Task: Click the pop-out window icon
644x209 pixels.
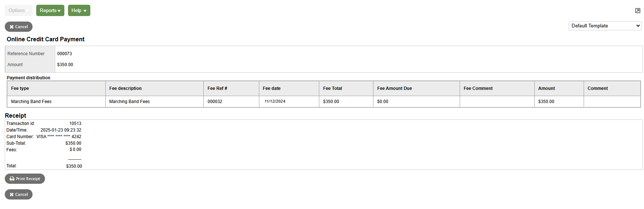Action: point(637,11)
